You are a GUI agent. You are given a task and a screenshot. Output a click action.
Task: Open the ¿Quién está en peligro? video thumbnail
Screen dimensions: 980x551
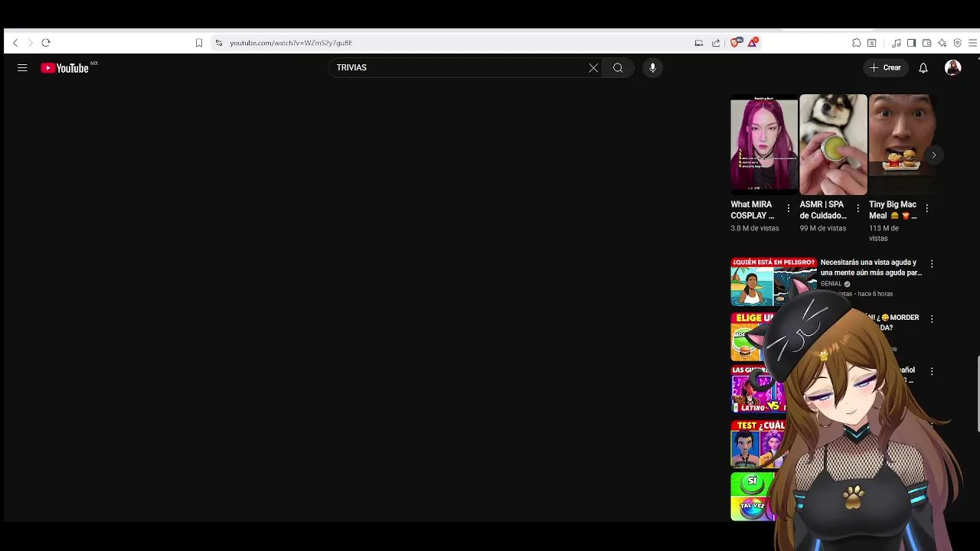point(773,282)
